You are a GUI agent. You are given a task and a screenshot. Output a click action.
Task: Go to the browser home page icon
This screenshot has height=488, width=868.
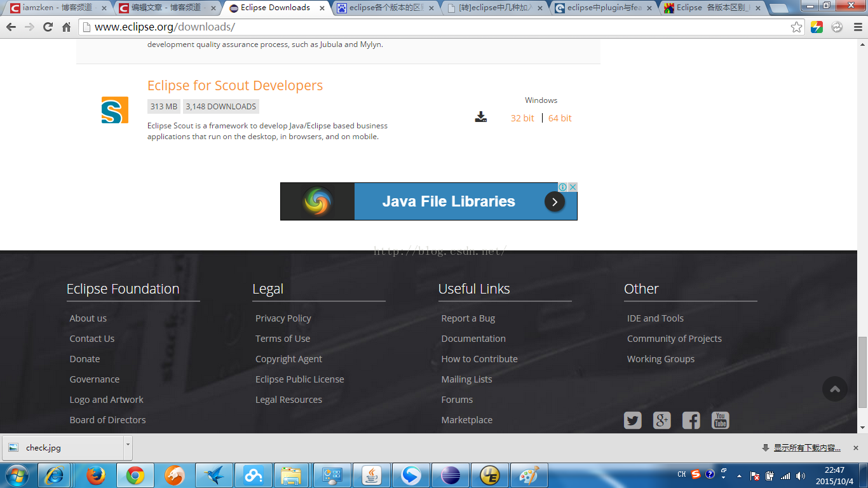[66, 27]
